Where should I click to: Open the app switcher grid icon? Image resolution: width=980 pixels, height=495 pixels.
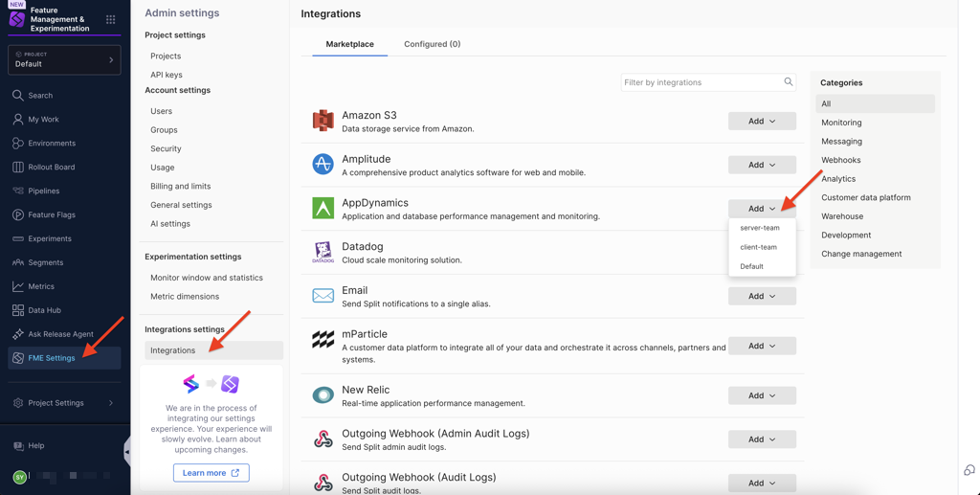tap(111, 19)
